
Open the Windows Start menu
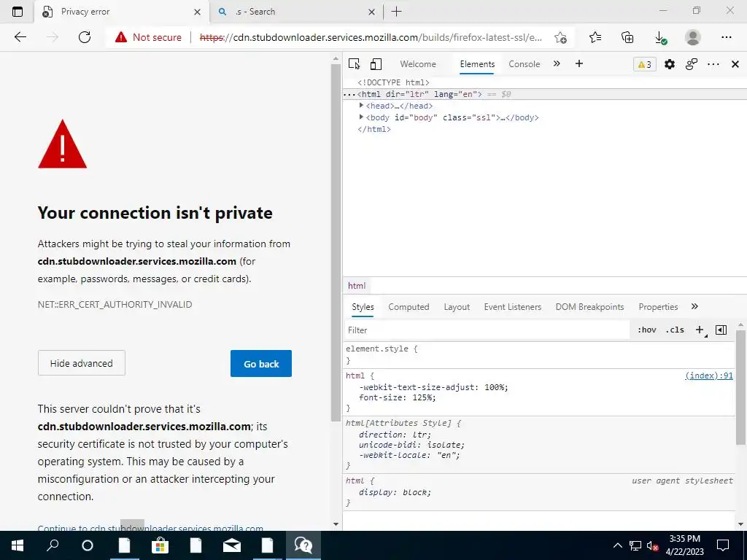pos(18,545)
